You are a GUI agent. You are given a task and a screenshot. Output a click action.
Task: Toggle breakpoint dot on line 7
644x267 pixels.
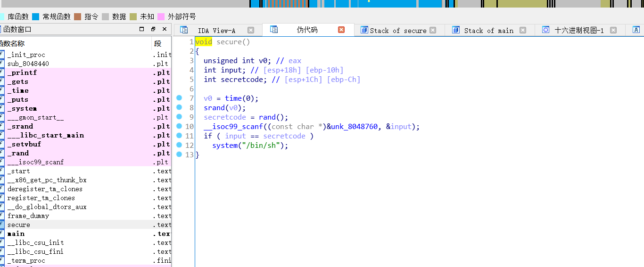(x=179, y=98)
